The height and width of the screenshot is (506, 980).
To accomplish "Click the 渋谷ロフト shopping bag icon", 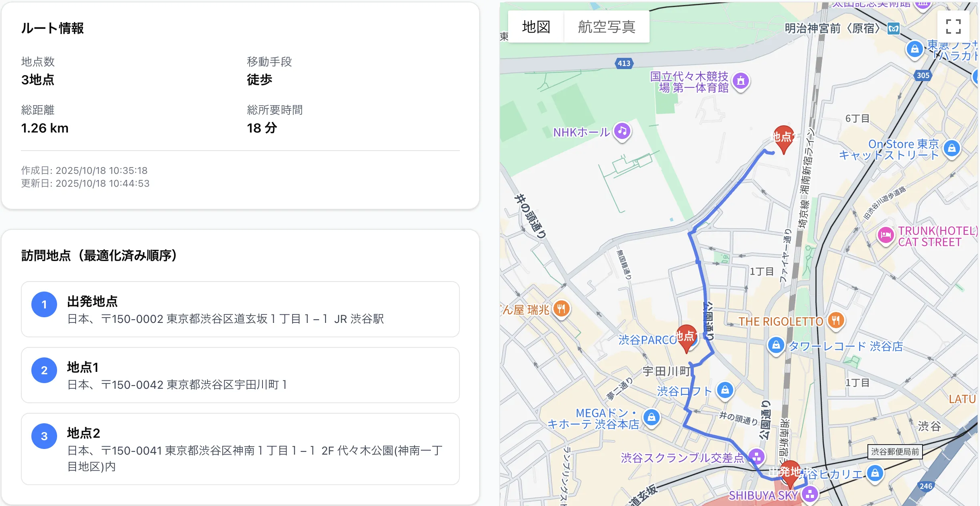I will pos(725,390).
